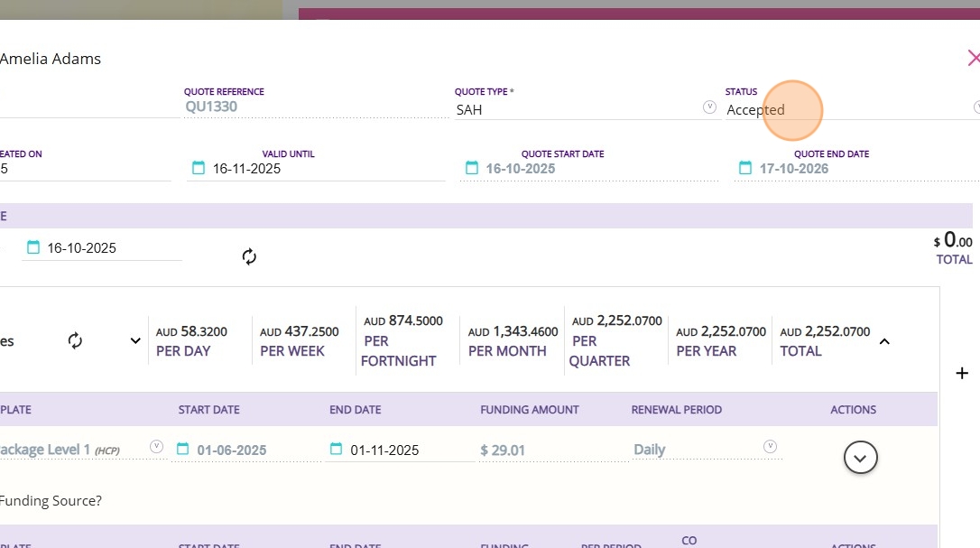Click the AUD 437.2500 per week value
The image size is (980, 548).
(300, 331)
